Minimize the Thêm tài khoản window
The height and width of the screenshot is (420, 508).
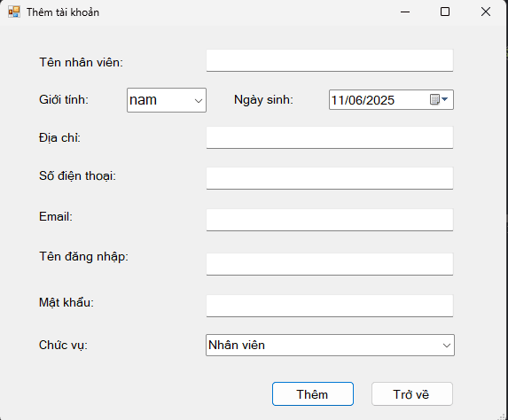pos(405,12)
